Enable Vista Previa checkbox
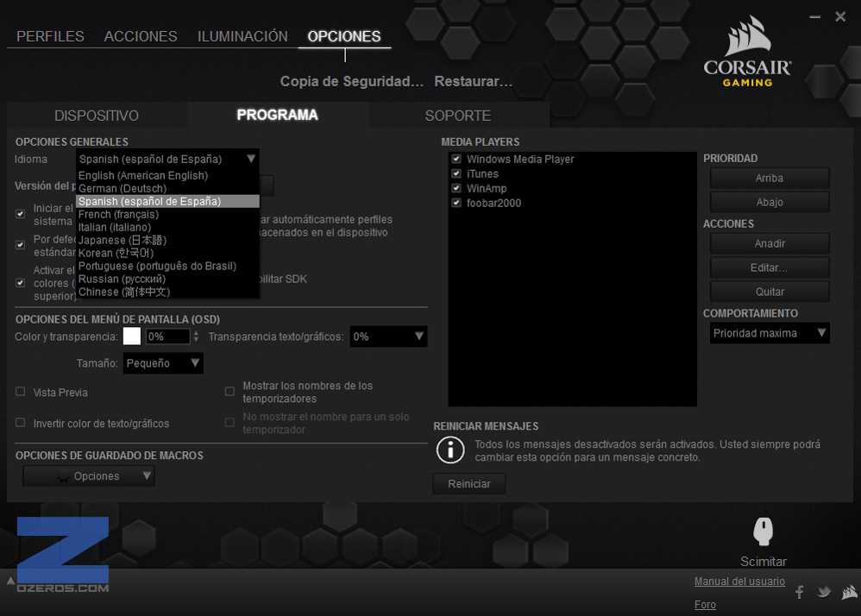This screenshot has width=861, height=616. 21,392
